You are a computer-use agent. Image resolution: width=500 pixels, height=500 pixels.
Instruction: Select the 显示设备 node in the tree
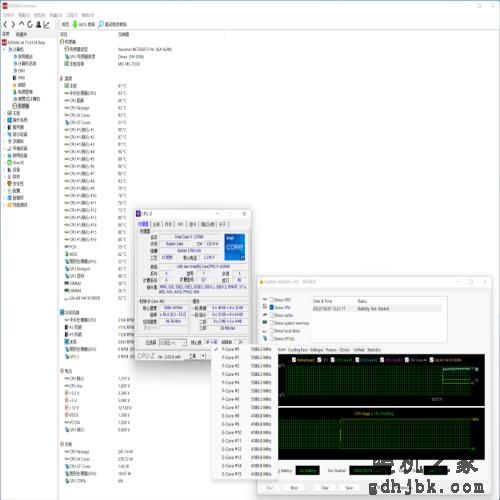[x=17, y=134]
